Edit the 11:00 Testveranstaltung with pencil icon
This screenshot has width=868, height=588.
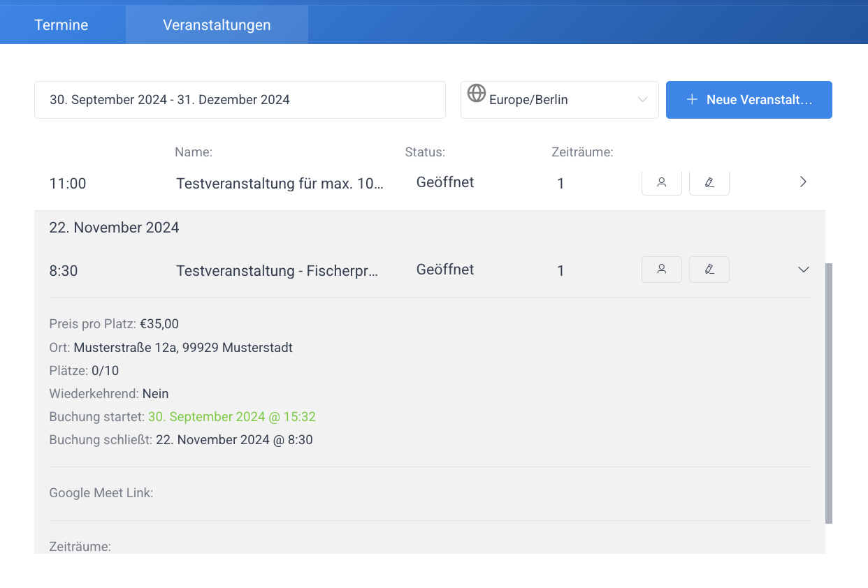(709, 182)
